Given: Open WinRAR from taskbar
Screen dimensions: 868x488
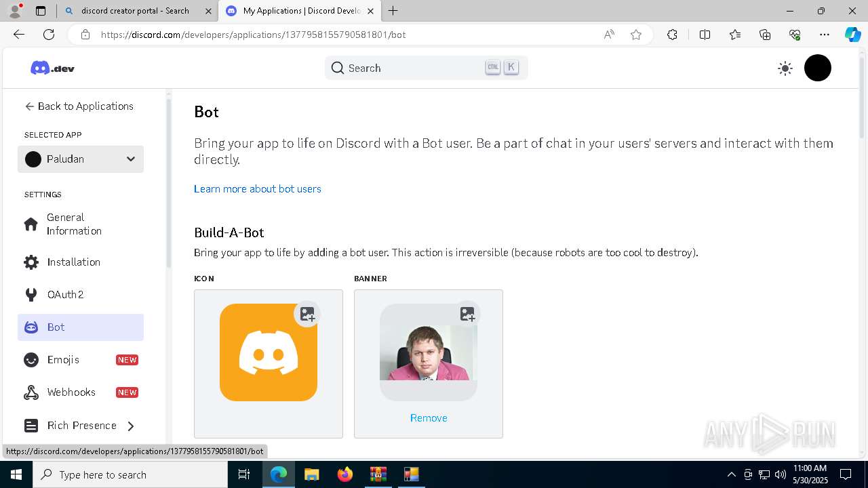Looking at the screenshot, I should tap(378, 474).
